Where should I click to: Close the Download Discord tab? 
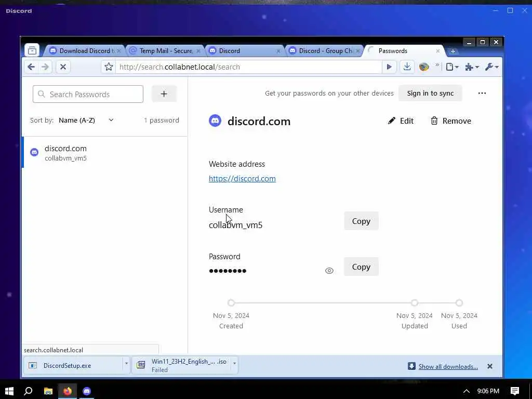tap(119, 51)
